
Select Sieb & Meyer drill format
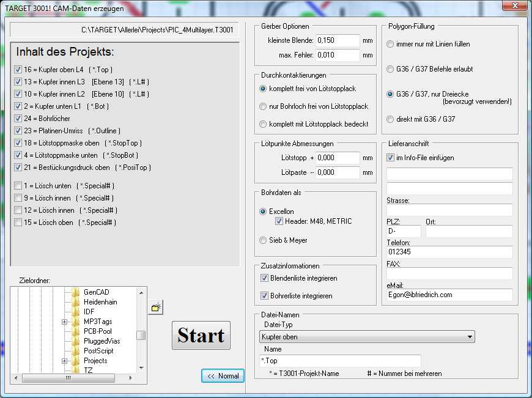tap(264, 240)
